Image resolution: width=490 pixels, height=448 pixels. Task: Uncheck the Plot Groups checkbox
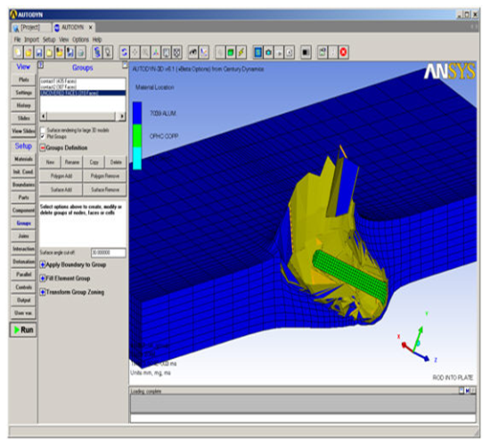pos(43,136)
